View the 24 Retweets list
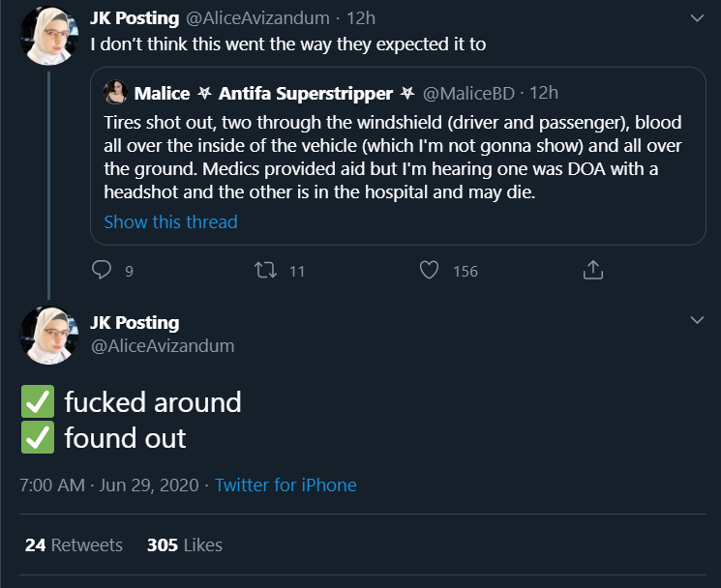The height and width of the screenshot is (588, 721). click(74, 544)
